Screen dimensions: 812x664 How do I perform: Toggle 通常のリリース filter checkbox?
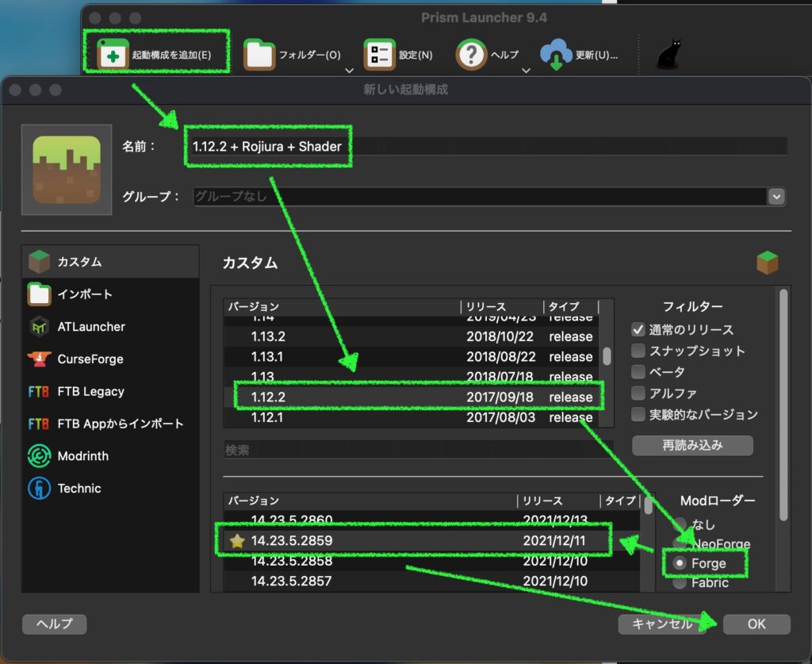(x=638, y=329)
